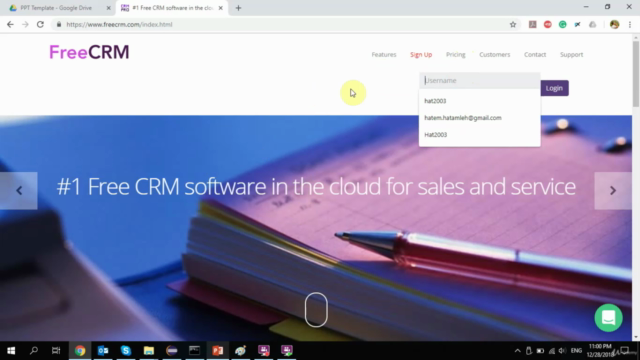Click the Login button

pos(554,88)
